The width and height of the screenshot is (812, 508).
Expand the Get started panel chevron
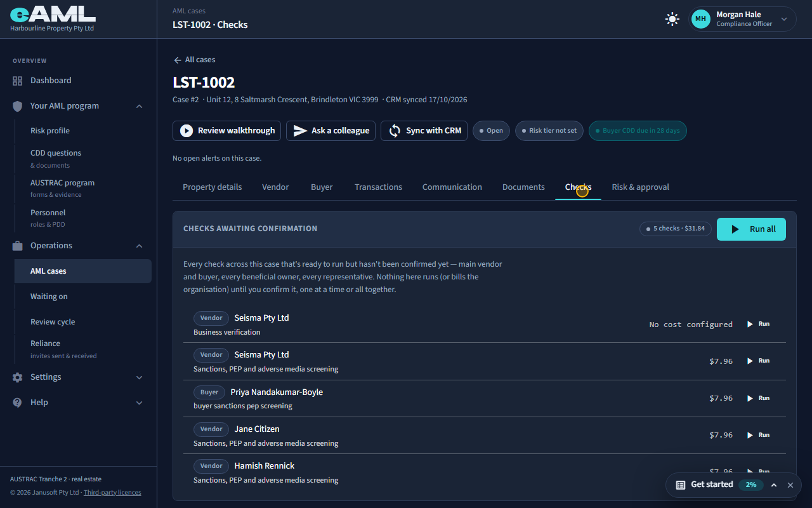pyautogui.click(x=774, y=485)
